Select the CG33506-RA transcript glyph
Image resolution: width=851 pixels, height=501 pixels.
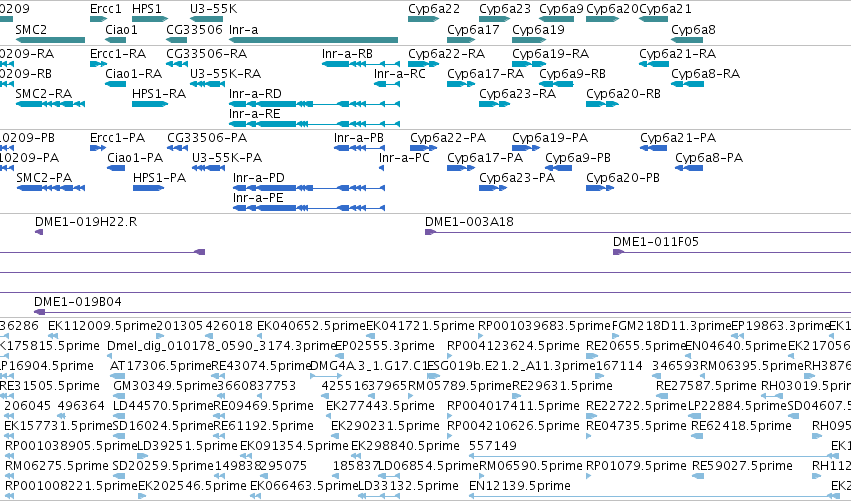coord(177,64)
